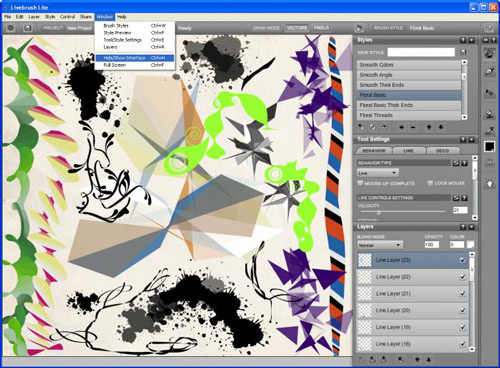The image size is (500, 368).
Task: Select the hand pan tool
Action: point(489,183)
